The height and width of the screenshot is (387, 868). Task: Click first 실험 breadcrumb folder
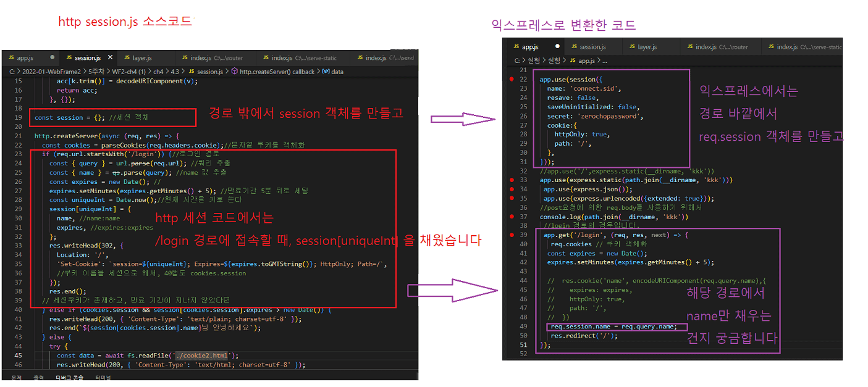534,60
